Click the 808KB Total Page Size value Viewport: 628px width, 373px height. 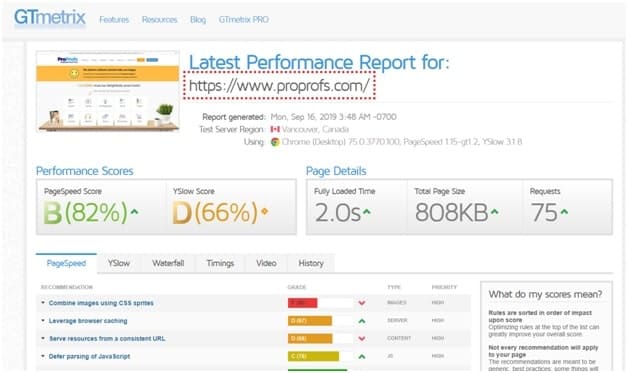tap(451, 212)
